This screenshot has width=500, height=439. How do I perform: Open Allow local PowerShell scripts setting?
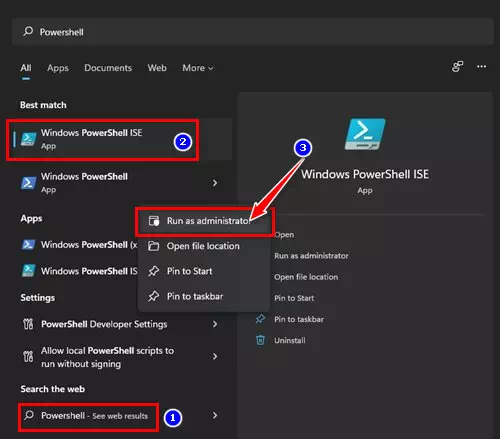tap(120, 357)
